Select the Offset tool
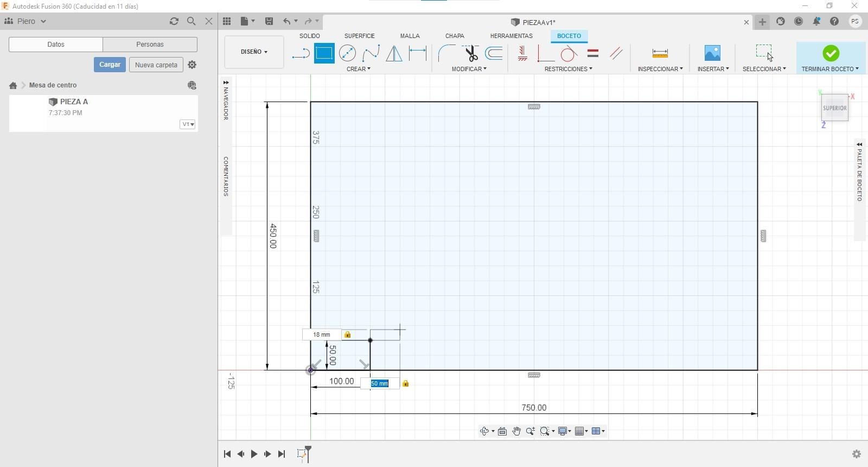This screenshot has height=467, width=868. click(494, 53)
